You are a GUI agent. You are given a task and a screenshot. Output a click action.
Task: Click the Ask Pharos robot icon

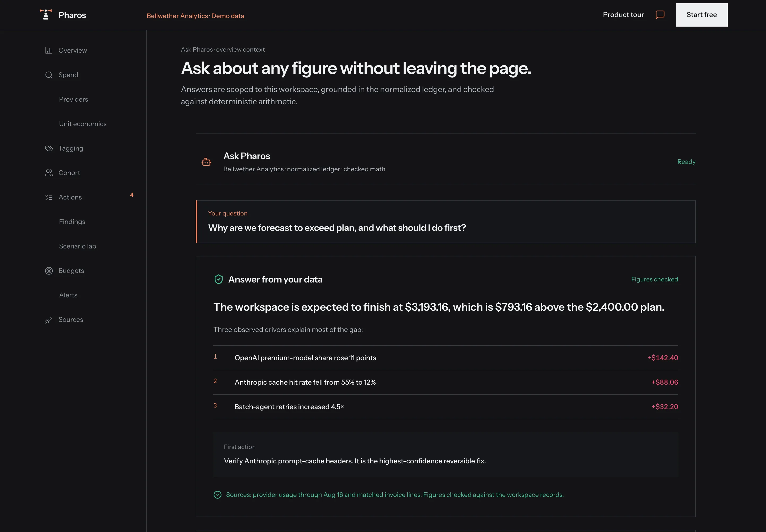206,162
